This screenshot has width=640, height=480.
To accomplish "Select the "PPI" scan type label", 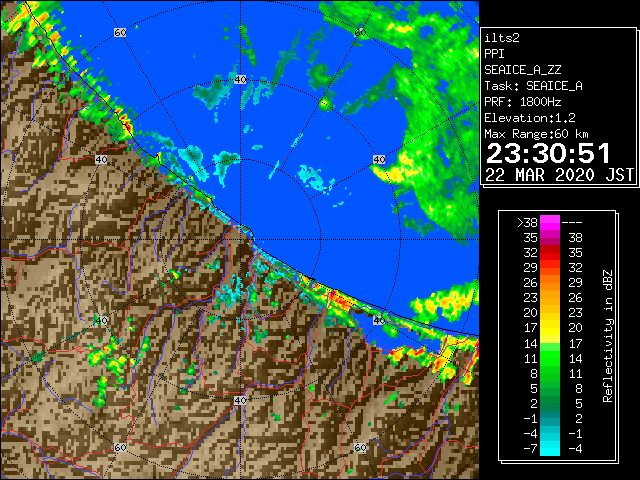I will click(x=494, y=54).
